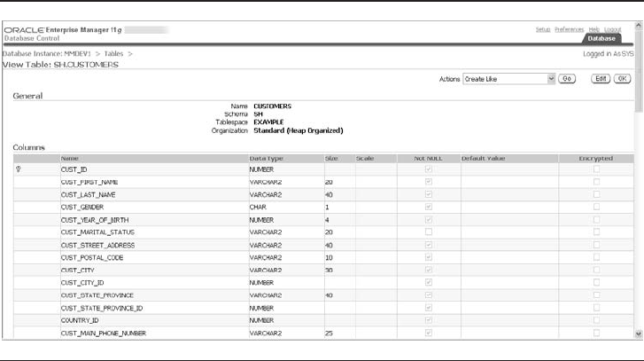
Task: Click the scroll up arrow of page scrollbar
Action: (639, 26)
